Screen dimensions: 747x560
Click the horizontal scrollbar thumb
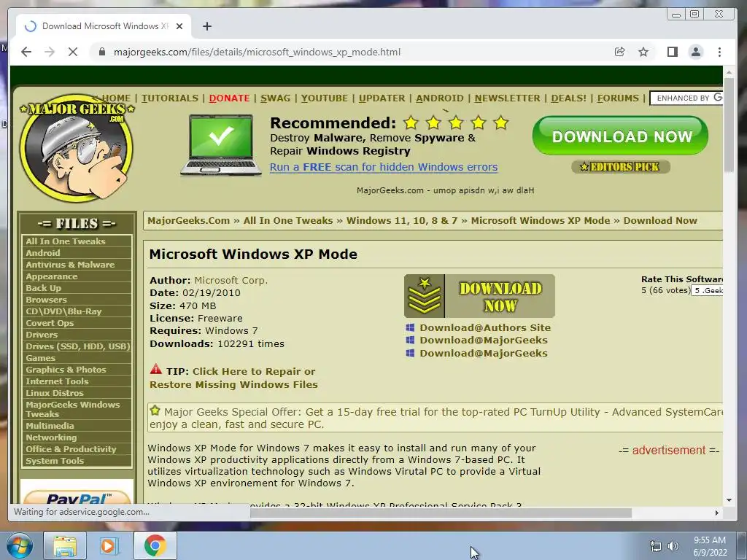click(441, 513)
